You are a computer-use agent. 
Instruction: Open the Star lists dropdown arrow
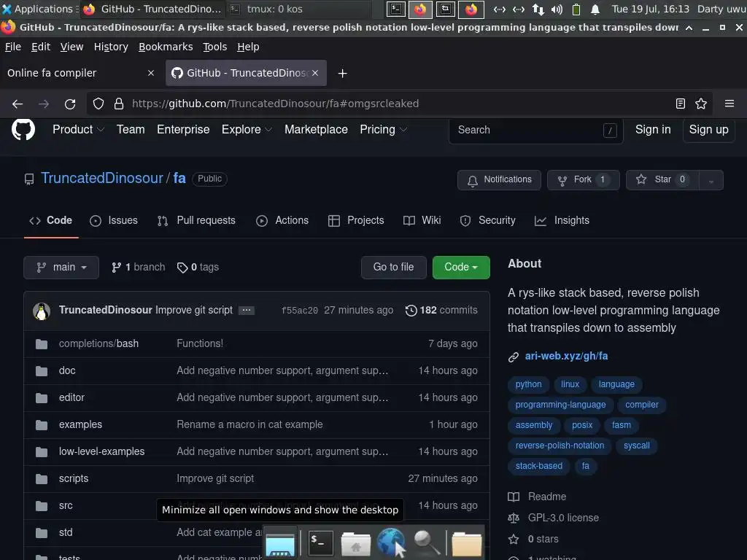tap(711, 180)
